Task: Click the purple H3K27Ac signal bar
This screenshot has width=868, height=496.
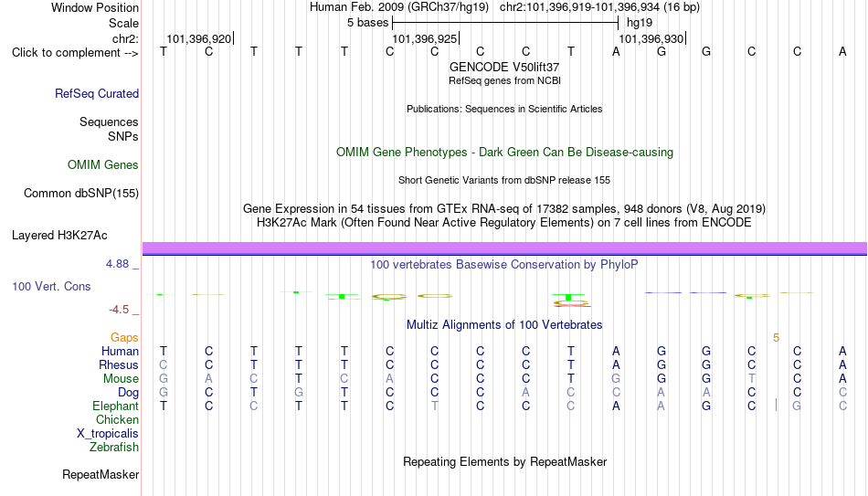Action: point(505,248)
